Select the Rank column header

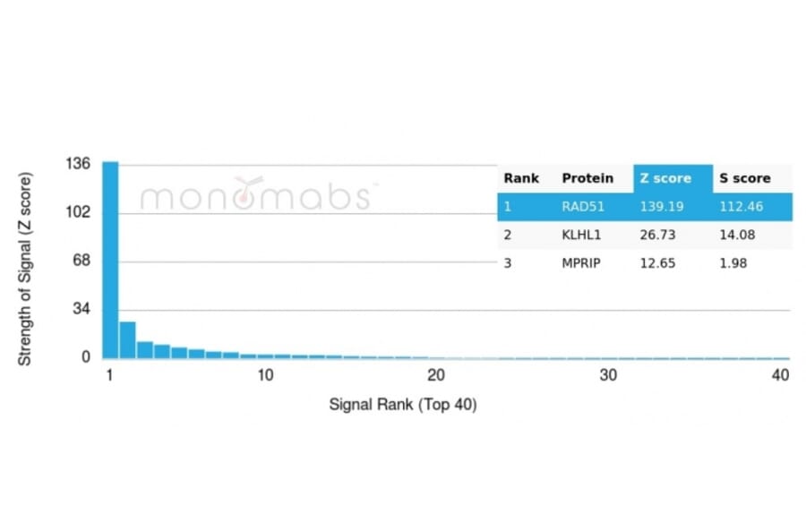[521, 178]
